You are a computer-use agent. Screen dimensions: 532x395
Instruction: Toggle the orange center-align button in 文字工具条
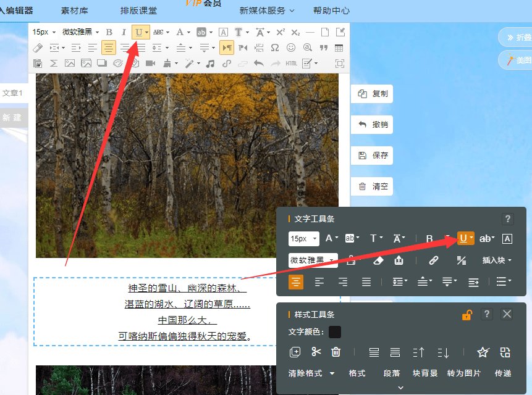[x=296, y=282]
